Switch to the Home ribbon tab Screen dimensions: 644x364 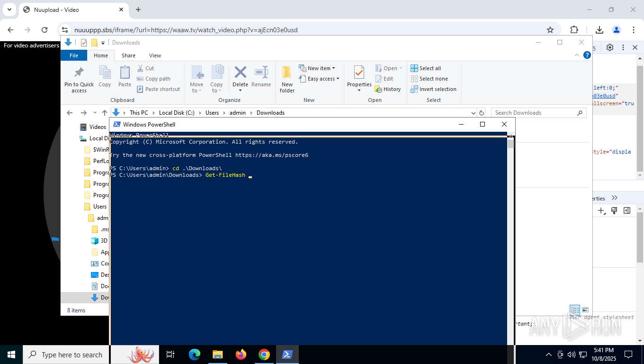[x=101, y=55]
